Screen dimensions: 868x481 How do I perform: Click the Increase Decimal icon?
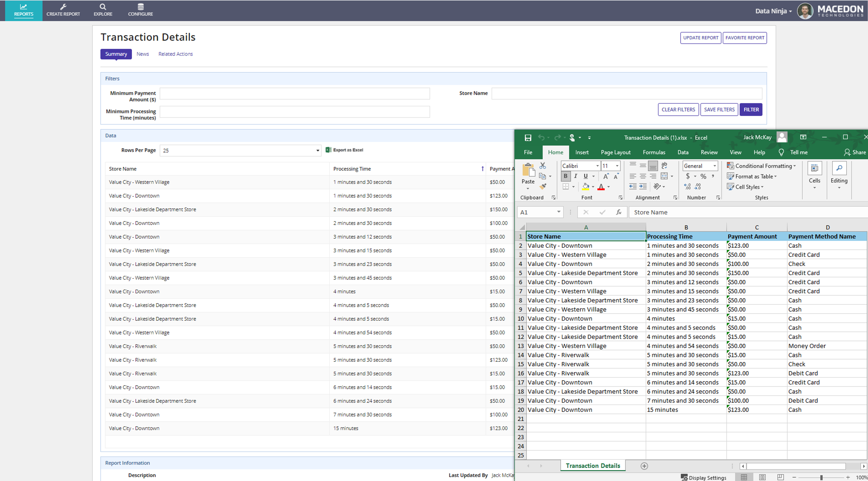pos(687,186)
